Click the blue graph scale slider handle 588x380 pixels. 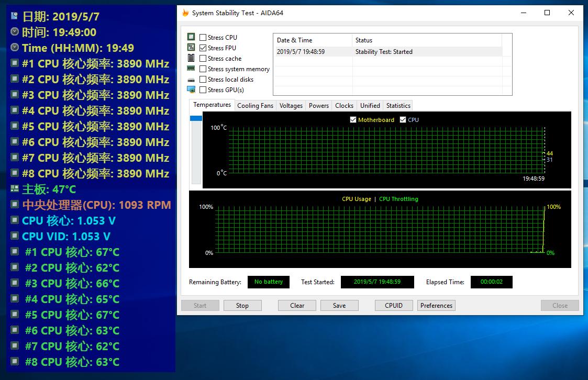click(x=196, y=118)
